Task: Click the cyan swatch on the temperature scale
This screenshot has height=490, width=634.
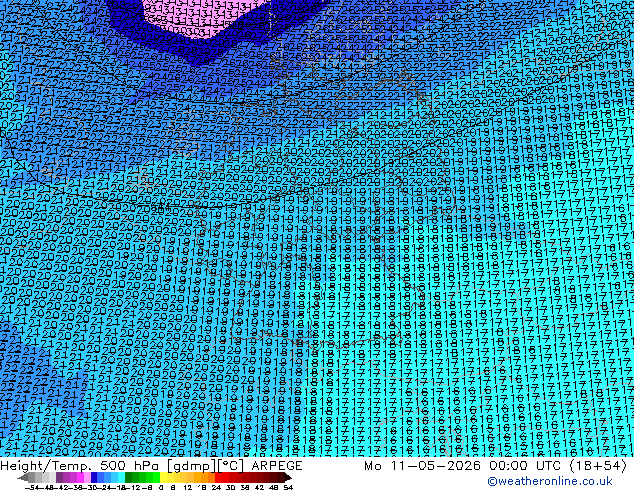Action: click(x=121, y=477)
